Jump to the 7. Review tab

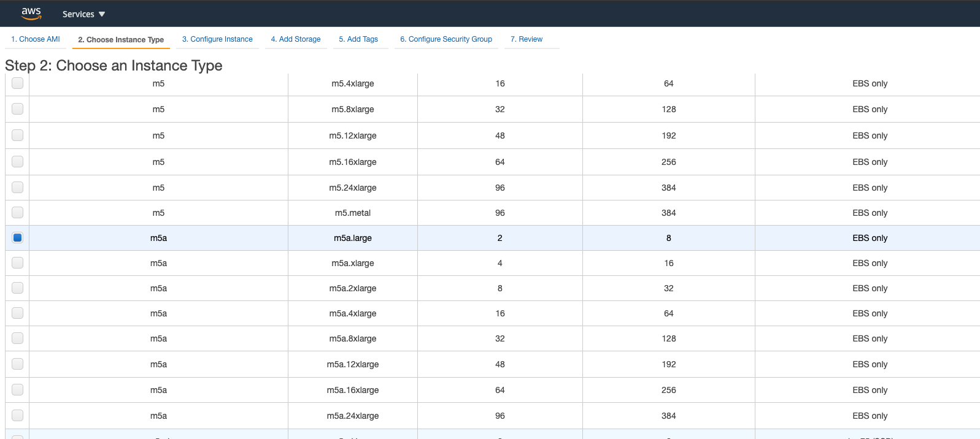[527, 39]
